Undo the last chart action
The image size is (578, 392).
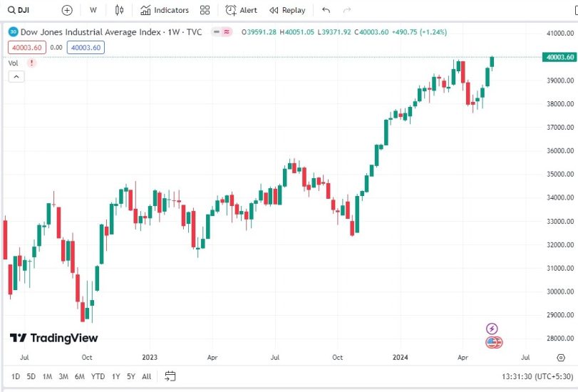tap(326, 10)
